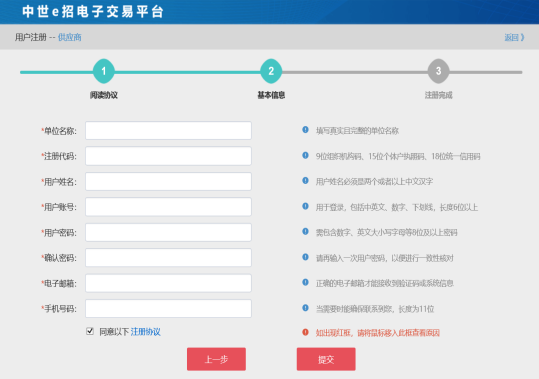539x379 pixels.
Task: Click the 注册完成 step label
Action: [x=438, y=95]
